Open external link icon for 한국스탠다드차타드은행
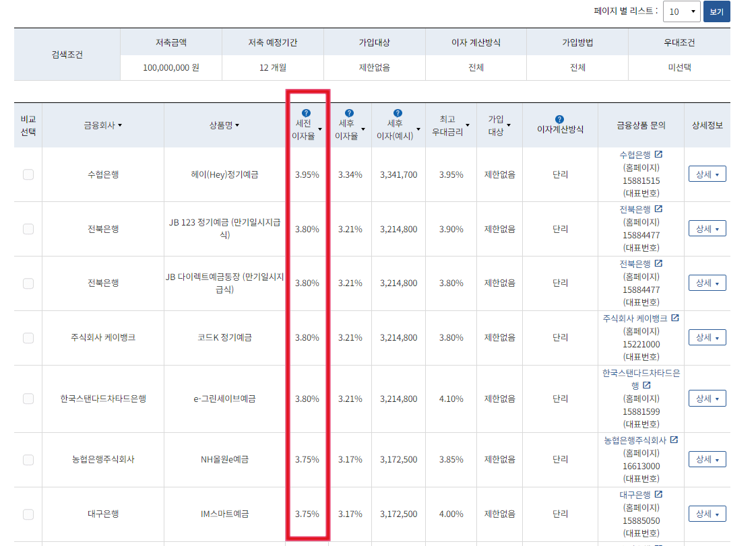Screen dimensions: 756x546 [x=647, y=385]
